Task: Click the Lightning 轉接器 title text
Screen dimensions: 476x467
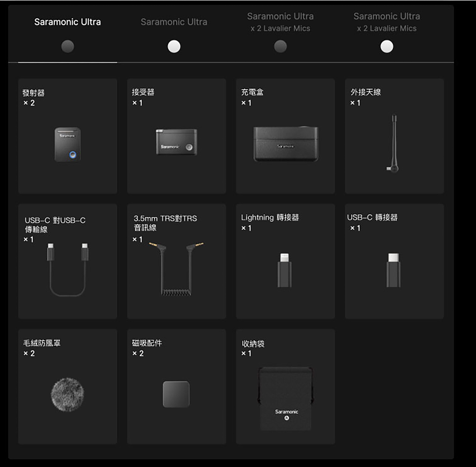Action: click(x=270, y=218)
